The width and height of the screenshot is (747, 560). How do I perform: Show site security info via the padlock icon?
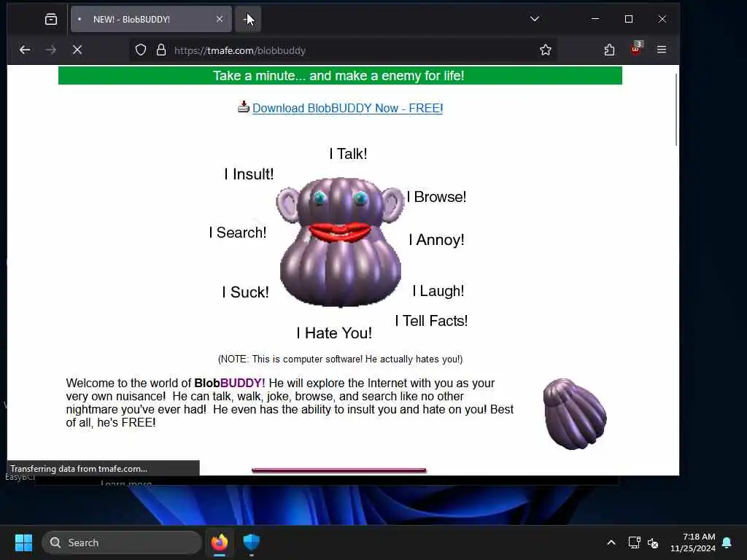pyautogui.click(x=161, y=50)
